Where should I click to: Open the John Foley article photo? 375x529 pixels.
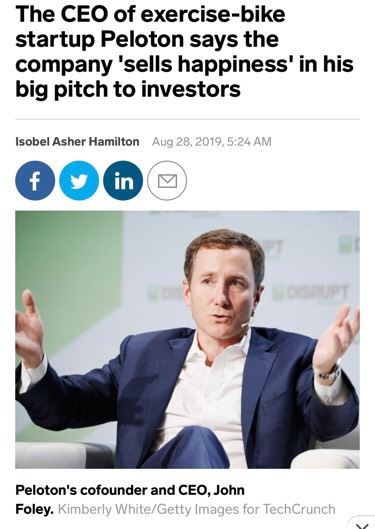(x=188, y=340)
